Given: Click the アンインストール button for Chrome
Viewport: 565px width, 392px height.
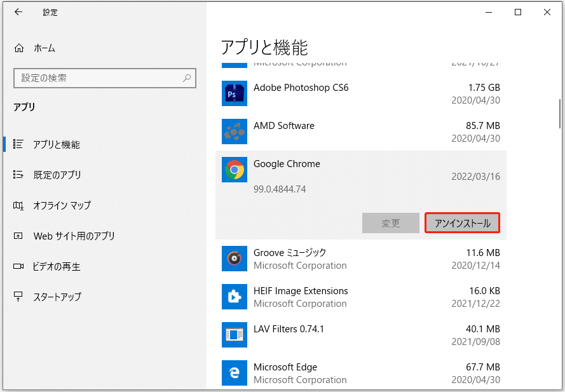Looking at the screenshot, I should (462, 223).
